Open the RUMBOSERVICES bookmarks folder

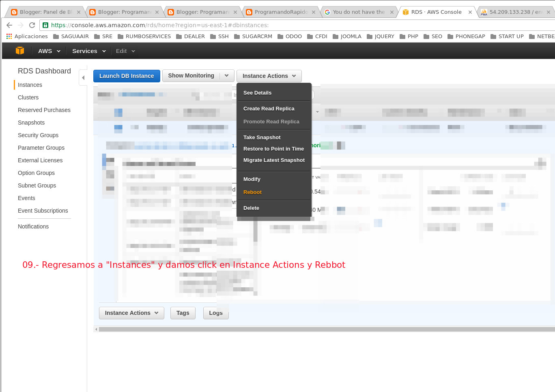point(144,37)
